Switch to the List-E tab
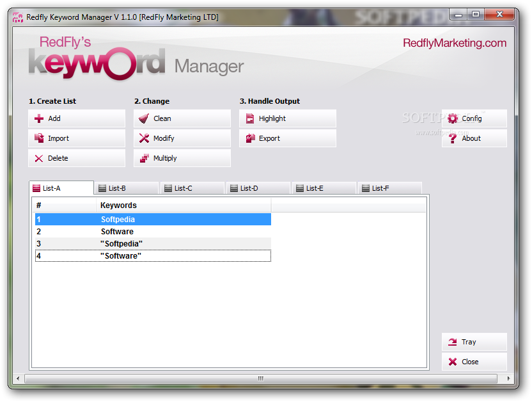The width and height of the screenshot is (532, 402). pyautogui.click(x=324, y=188)
